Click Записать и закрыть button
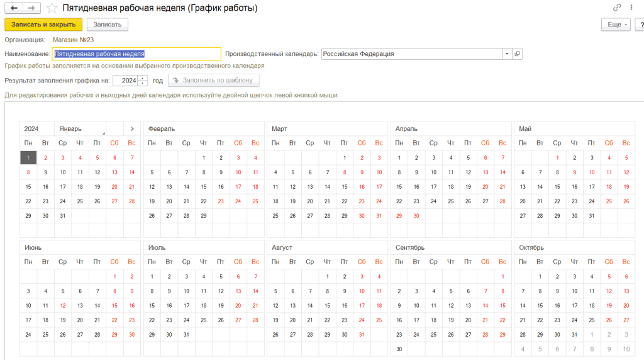The height and width of the screenshot is (360, 644). (43, 25)
